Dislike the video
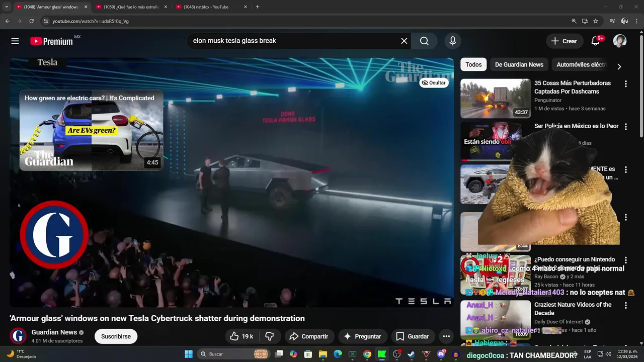 pos(270,336)
